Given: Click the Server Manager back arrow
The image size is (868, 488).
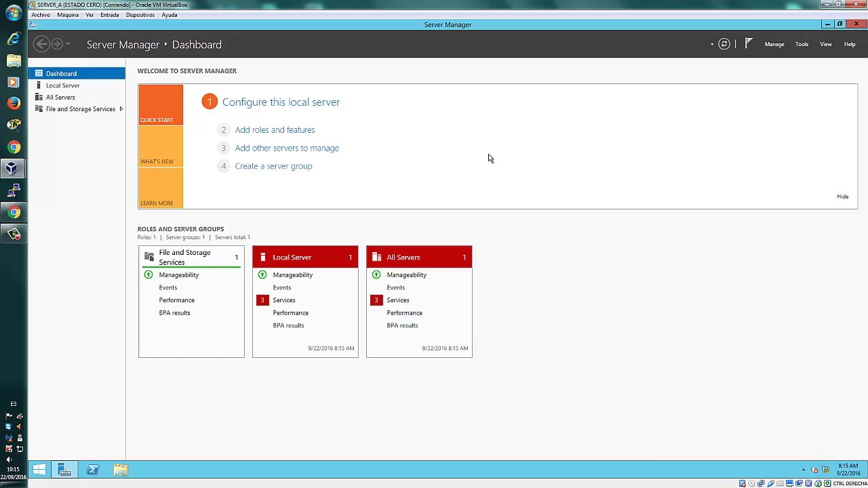Looking at the screenshot, I should 41,44.
